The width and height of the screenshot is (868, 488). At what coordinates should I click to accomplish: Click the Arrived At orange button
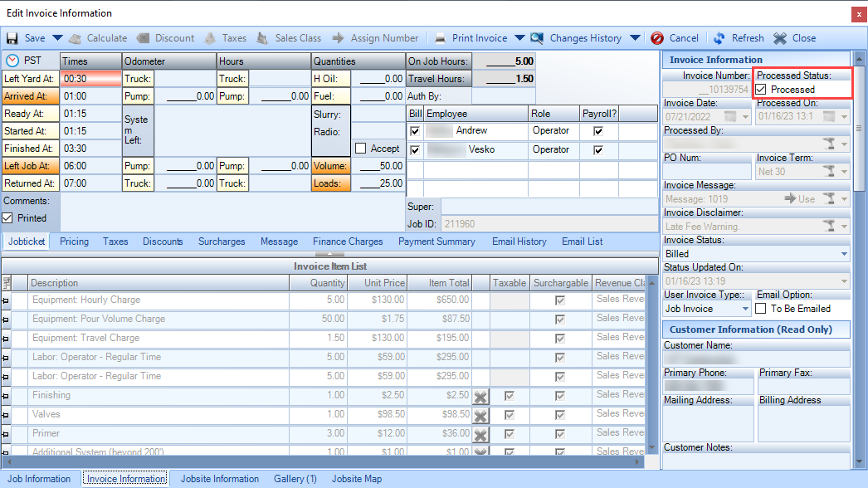click(x=31, y=95)
